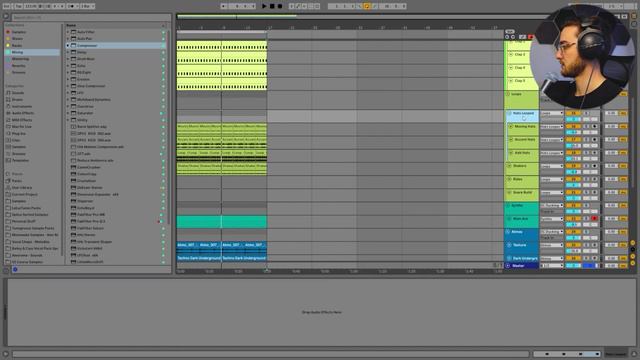The height and width of the screenshot is (360, 640).
Task: Select EQ Eight in browser list
Action: 84,73
